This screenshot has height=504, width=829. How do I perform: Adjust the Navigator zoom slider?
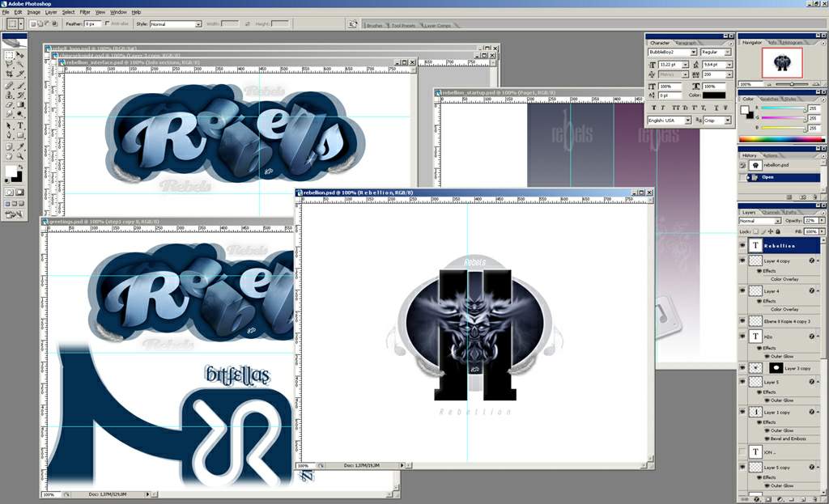[792, 84]
